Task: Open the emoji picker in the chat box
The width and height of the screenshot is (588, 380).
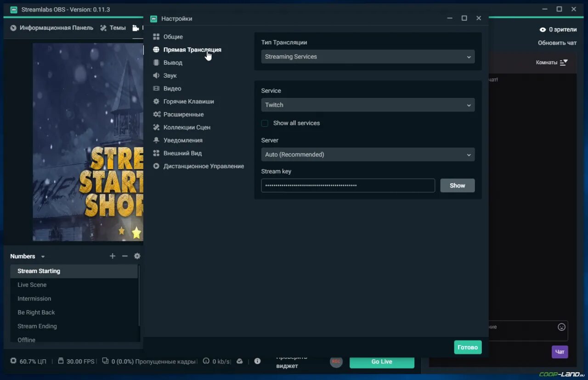Action: click(561, 327)
